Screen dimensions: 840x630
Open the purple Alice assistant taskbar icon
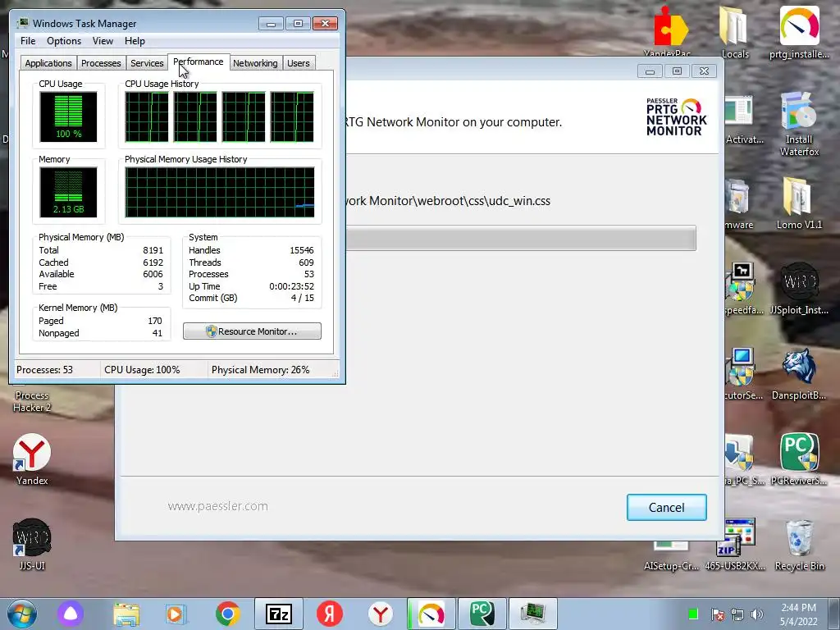(71, 614)
